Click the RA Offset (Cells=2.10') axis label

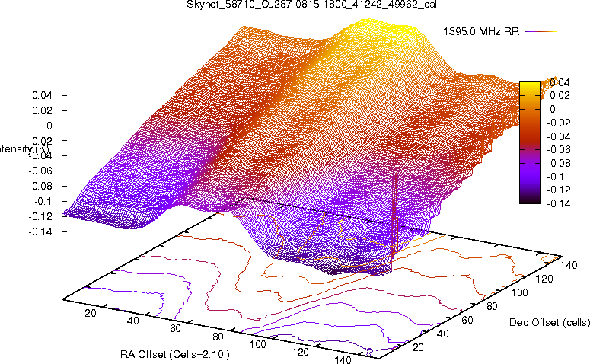pos(175,354)
